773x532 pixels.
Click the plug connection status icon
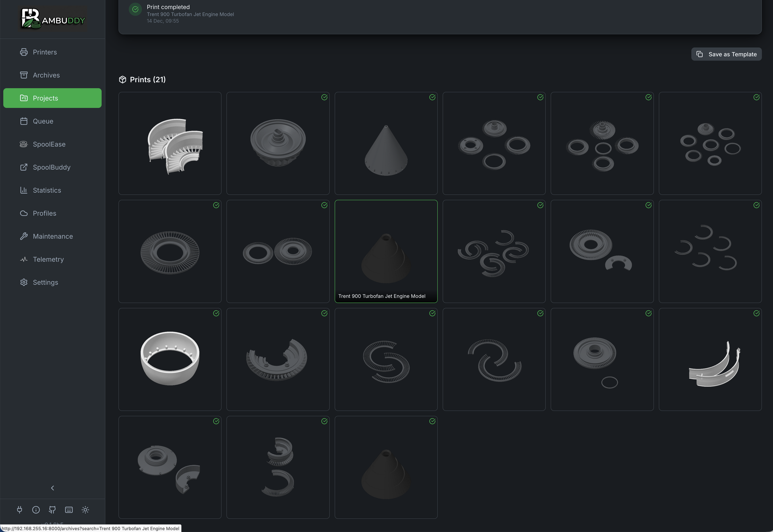click(19, 510)
